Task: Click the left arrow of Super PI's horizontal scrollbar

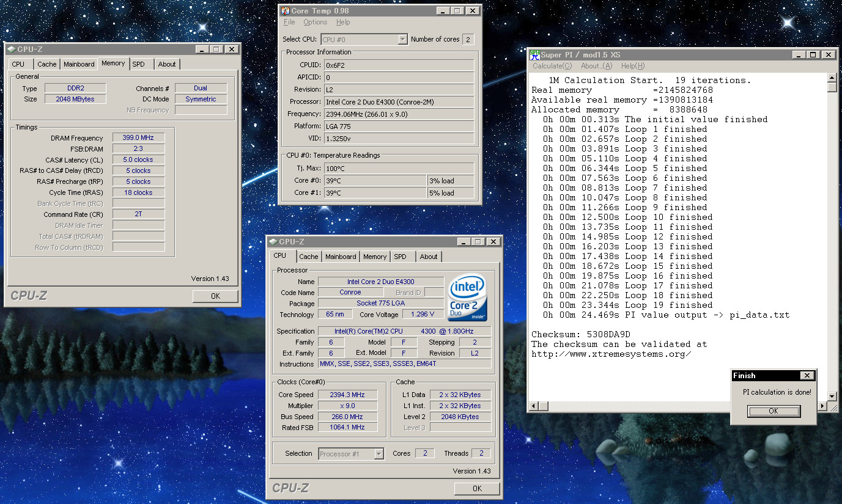Action: (x=534, y=406)
